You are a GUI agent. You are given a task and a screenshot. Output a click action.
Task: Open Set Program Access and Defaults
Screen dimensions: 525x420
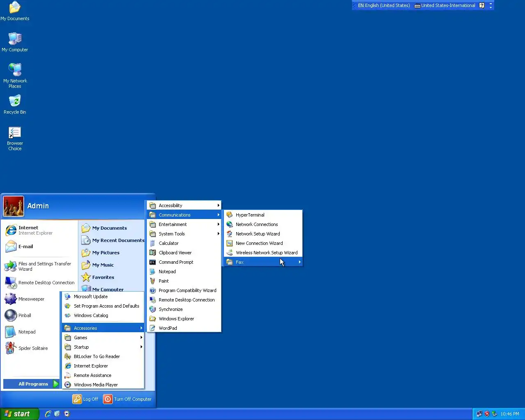click(x=103, y=306)
